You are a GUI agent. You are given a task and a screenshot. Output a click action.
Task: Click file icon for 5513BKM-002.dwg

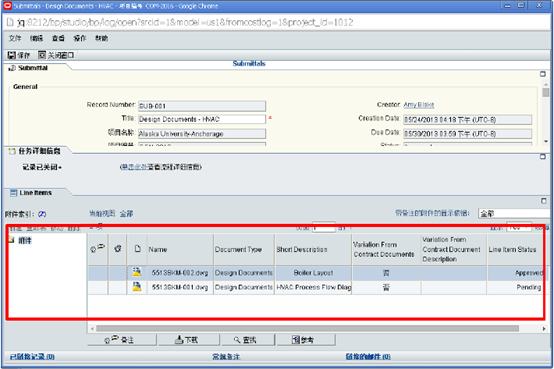coord(137,272)
